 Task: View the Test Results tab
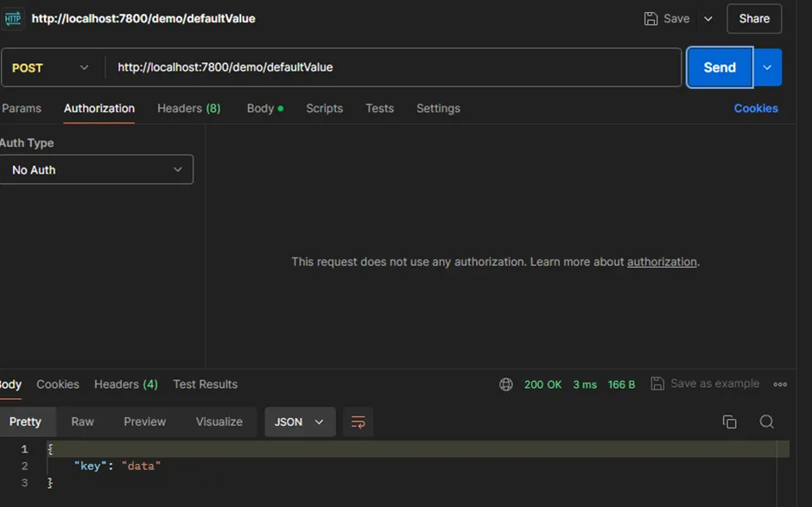[x=205, y=384]
